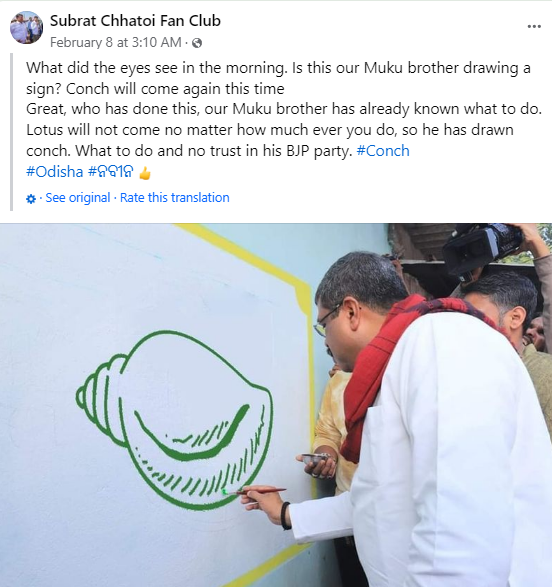Open Subrat Chhatoi Fan Club page name

coord(135,21)
